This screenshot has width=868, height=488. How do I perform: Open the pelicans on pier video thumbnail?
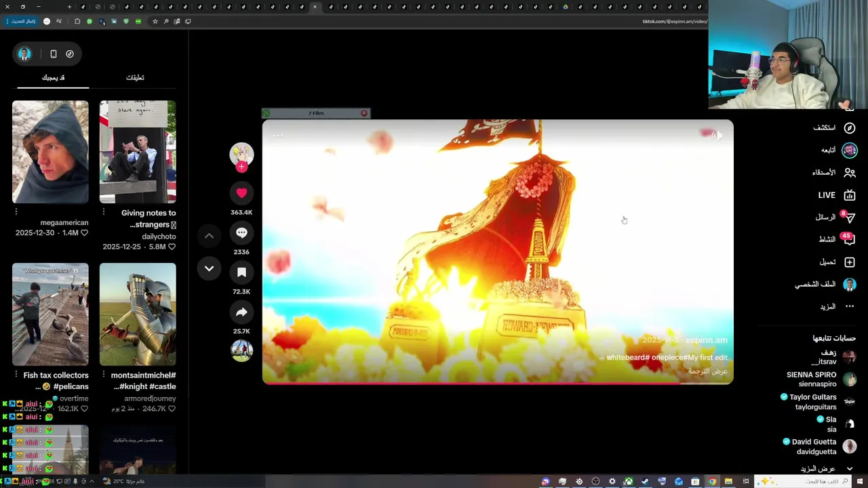[x=50, y=314]
